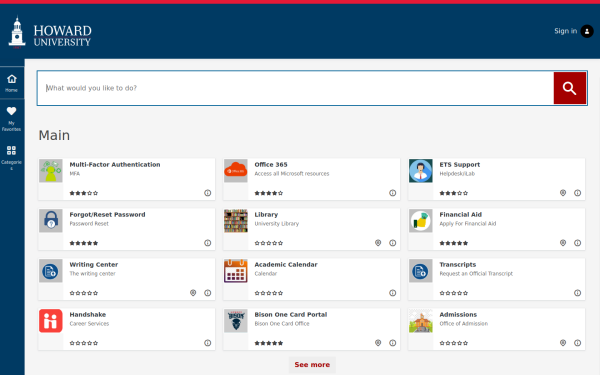Open My Favorites in sidebar

click(x=11, y=119)
